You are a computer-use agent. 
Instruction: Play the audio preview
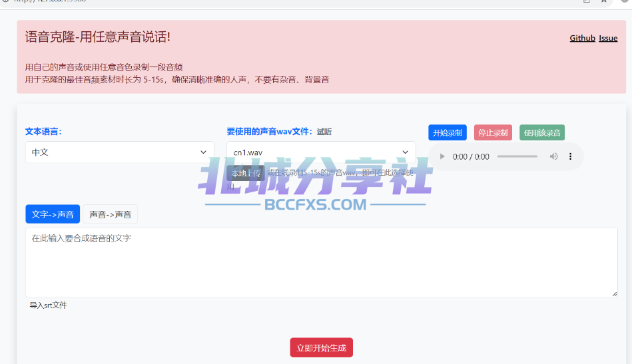pos(442,156)
